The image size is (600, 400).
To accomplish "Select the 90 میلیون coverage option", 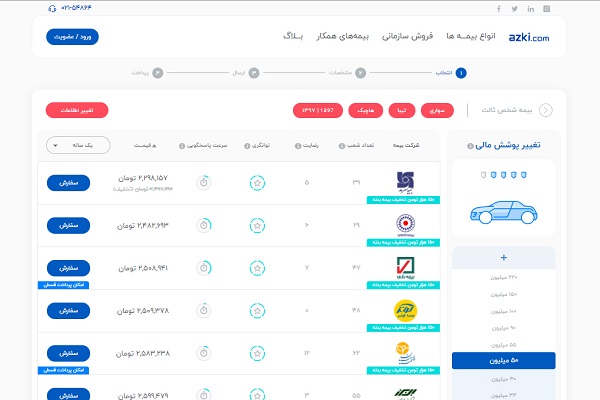I will 504,328.
